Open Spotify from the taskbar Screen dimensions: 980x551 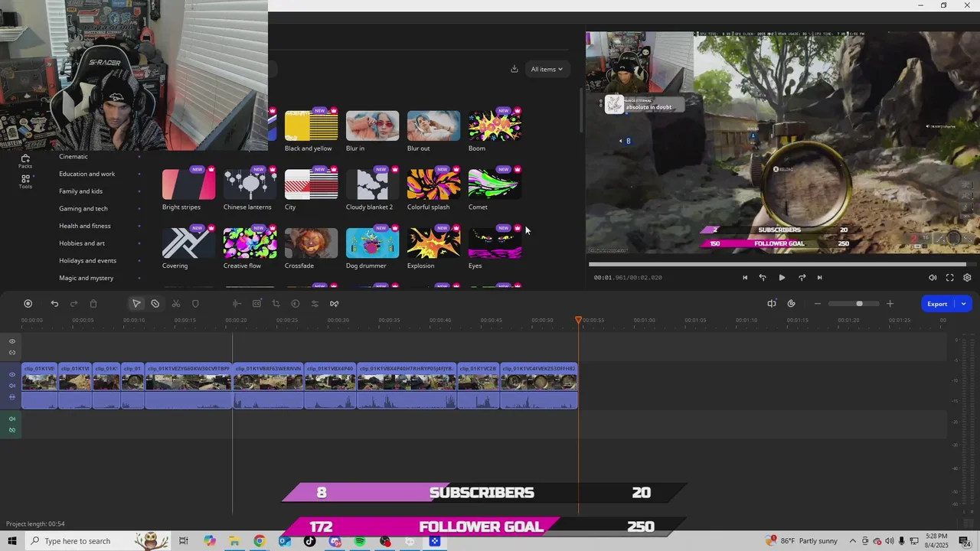360,541
